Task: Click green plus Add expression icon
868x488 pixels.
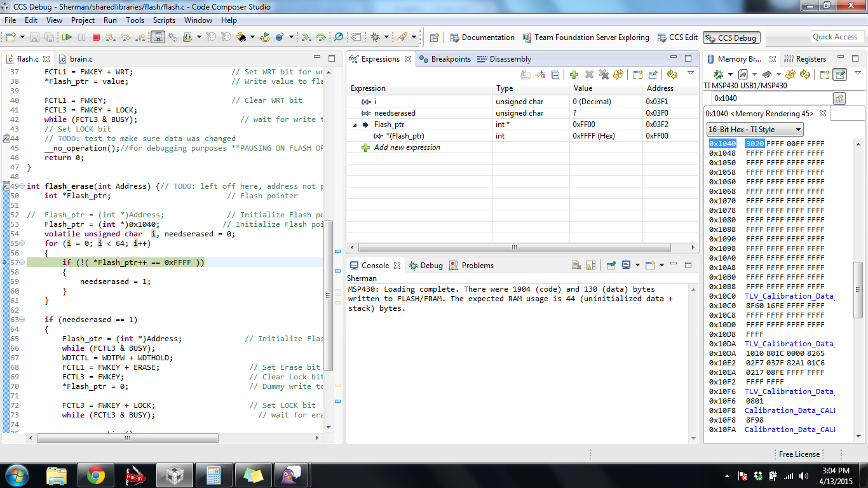Action: pos(574,74)
